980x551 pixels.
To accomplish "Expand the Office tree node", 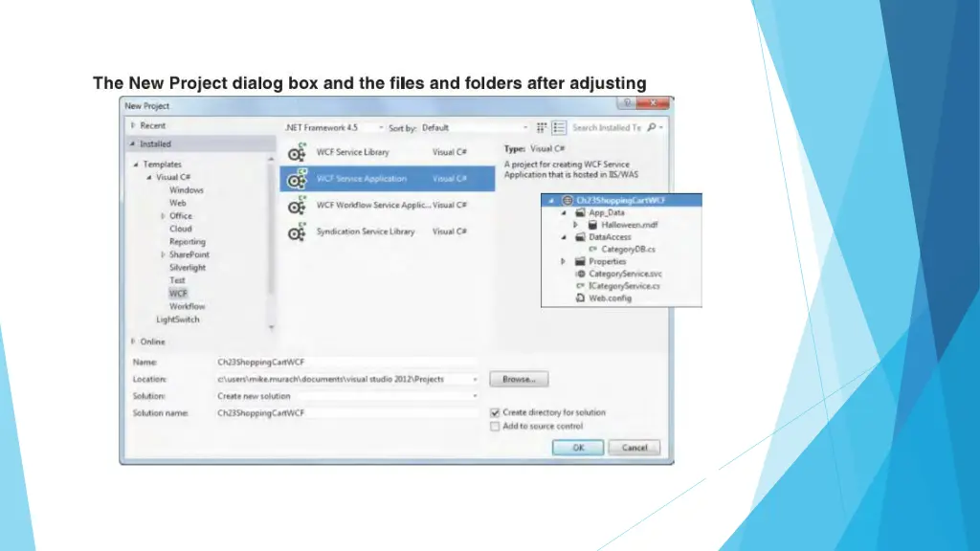I will 163,216.
